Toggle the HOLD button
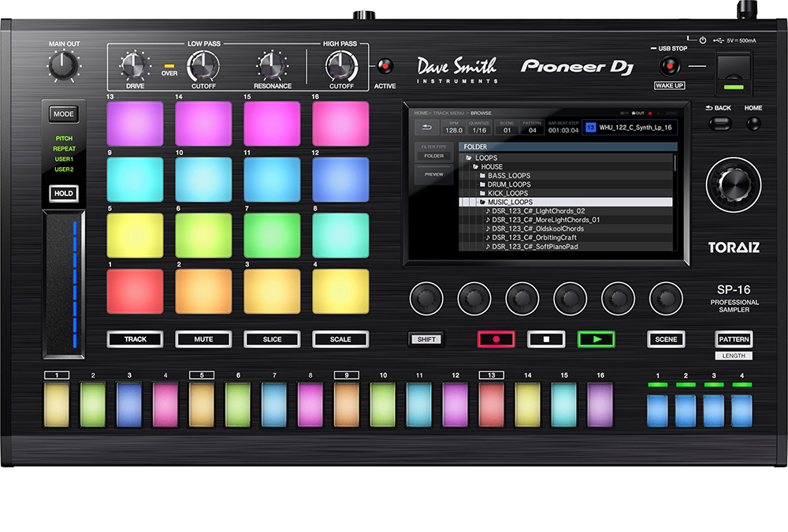788x532 pixels. [x=64, y=193]
